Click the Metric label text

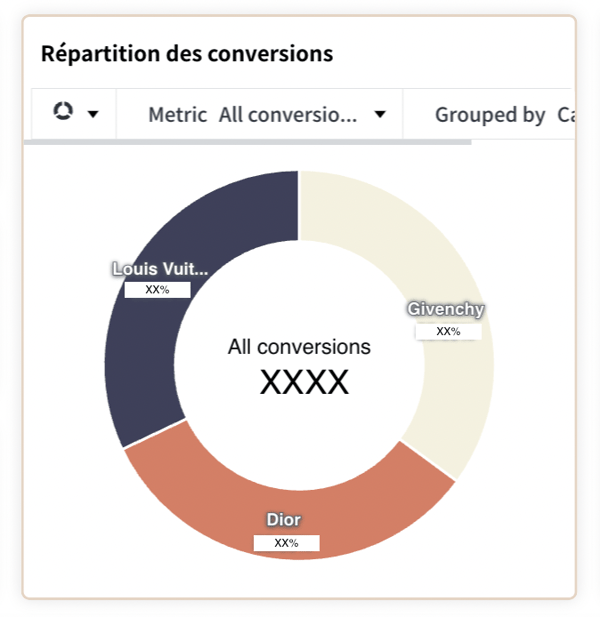[177, 115]
